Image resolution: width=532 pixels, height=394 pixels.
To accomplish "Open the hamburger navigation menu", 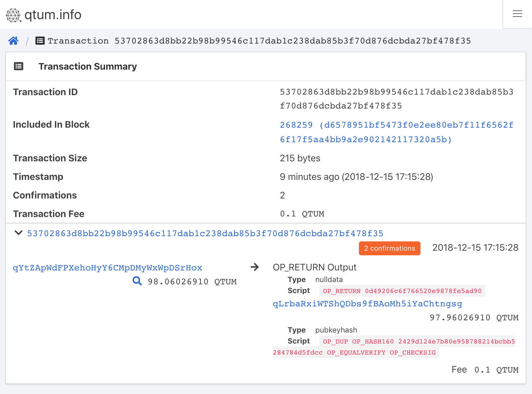I will point(517,14).
